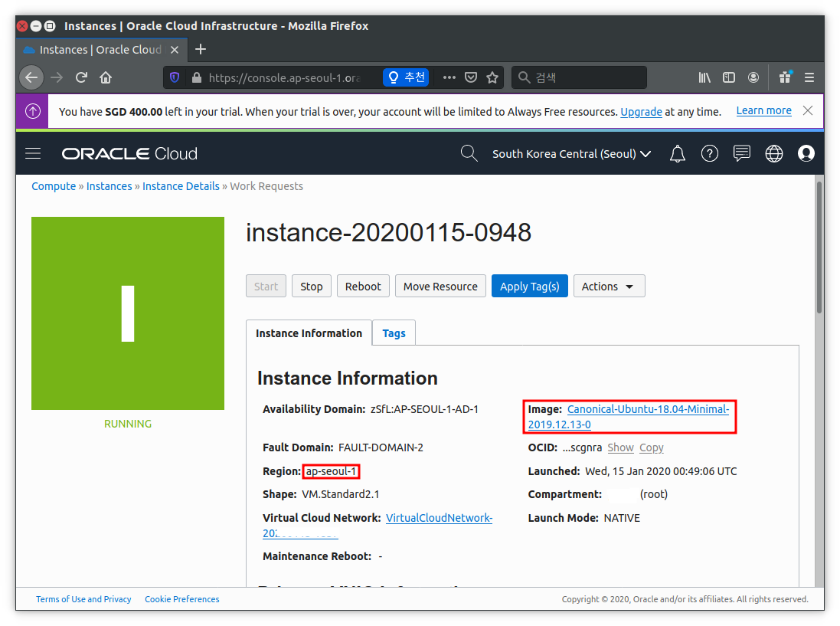Bookmark this page with star icon
Viewport: 840px width, 626px height.
(492, 77)
